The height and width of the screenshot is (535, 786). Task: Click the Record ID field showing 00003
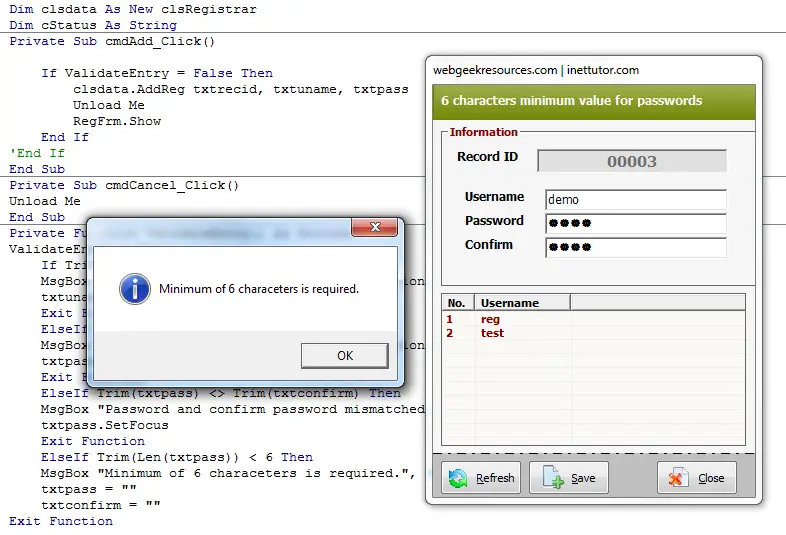pos(632,161)
